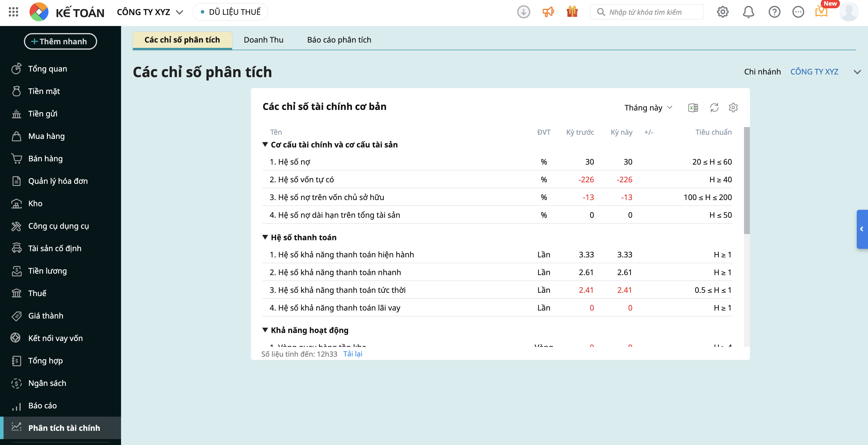Click the refresh data icon in panel
868x445 pixels.
click(714, 108)
